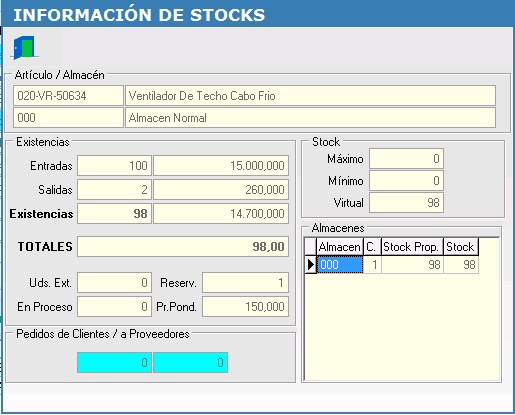Click the exit door icon
The image size is (515, 415).
(x=24, y=48)
